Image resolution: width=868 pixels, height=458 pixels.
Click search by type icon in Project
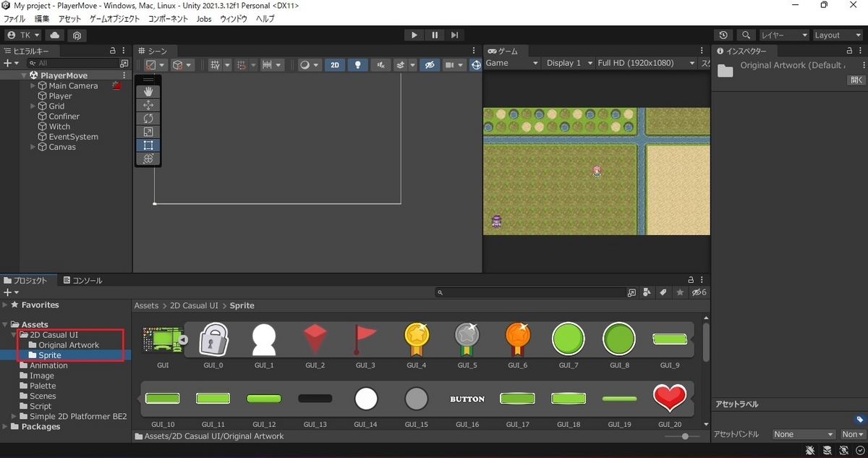[x=647, y=292]
